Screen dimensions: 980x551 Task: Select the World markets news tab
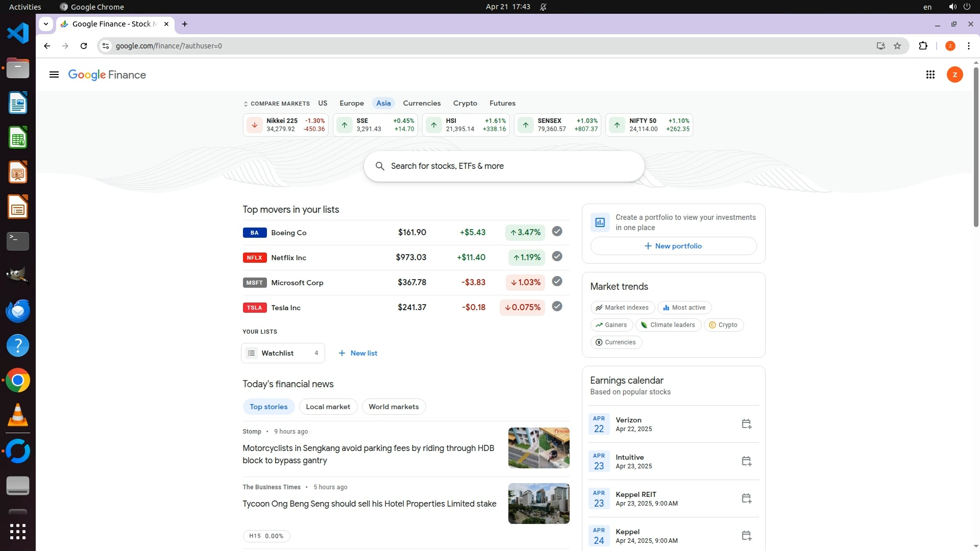(x=394, y=407)
